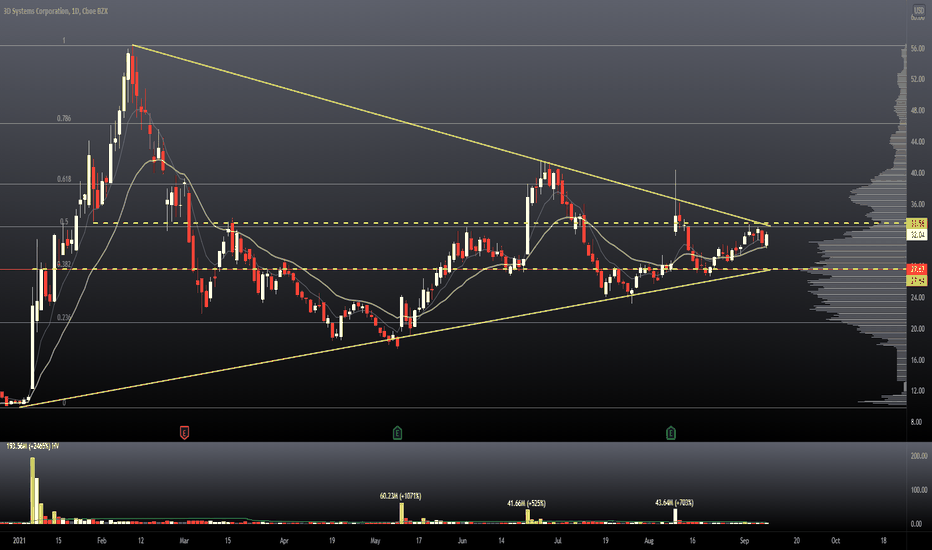Image resolution: width=932 pixels, height=550 pixels.
Task: Click the green earnings marker near August
Action: pos(671,432)
